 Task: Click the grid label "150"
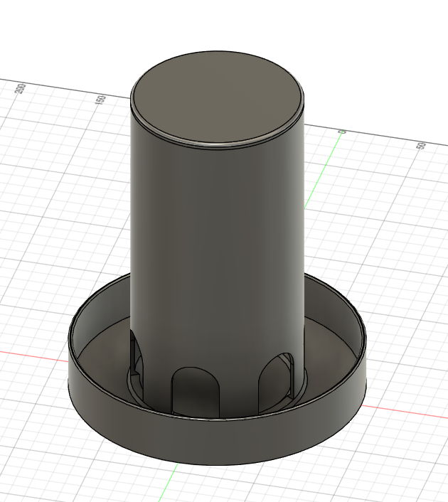coord(100,100)
